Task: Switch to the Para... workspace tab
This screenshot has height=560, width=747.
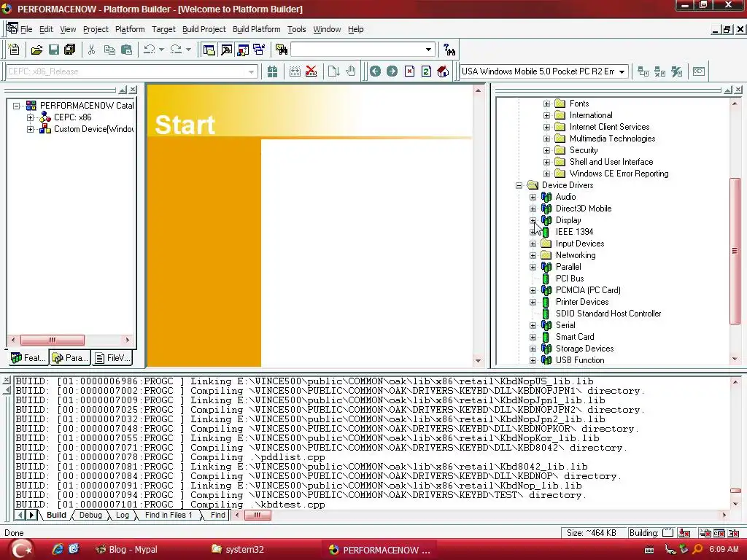Action: coord(70,357)
